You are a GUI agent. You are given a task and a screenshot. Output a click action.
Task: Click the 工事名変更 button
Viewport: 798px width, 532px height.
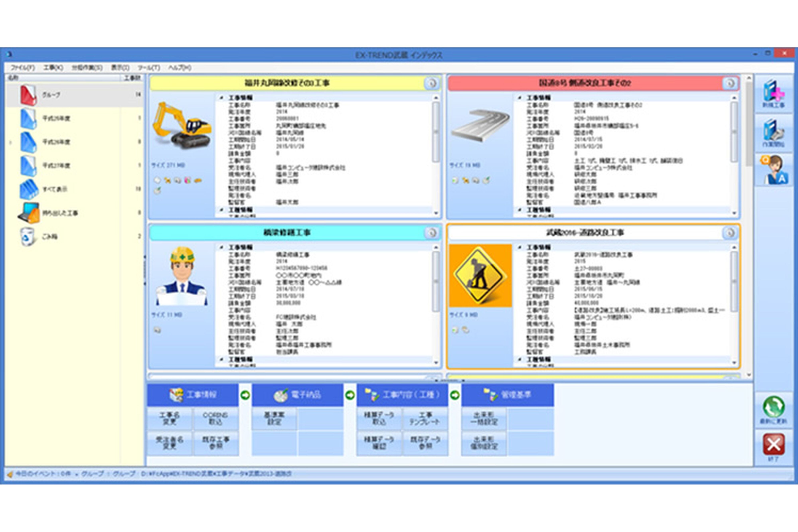169,419
